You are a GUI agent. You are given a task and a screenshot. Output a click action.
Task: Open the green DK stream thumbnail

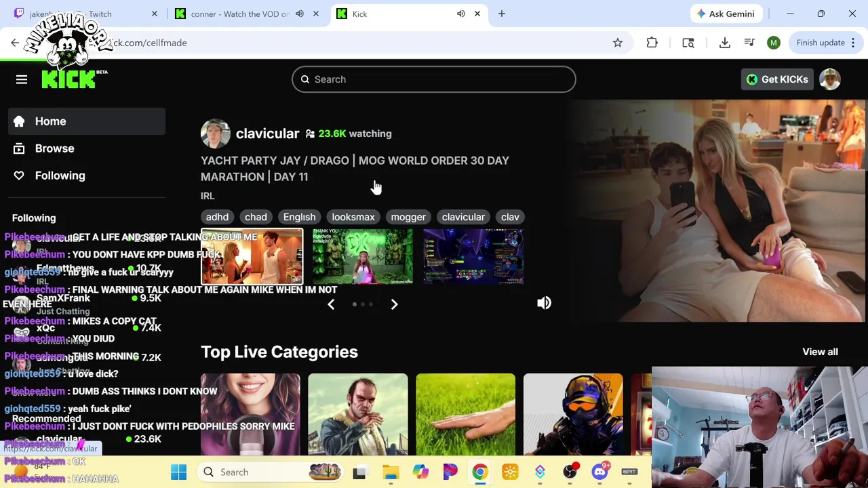click(x=362, y=256)
